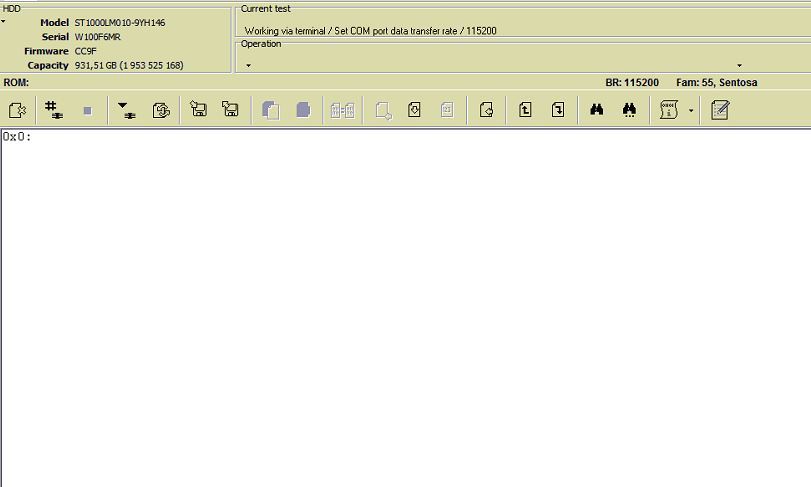Click the floppy disk with single arrow icon
Screen dimensions: 811x487
click(199, 109)
